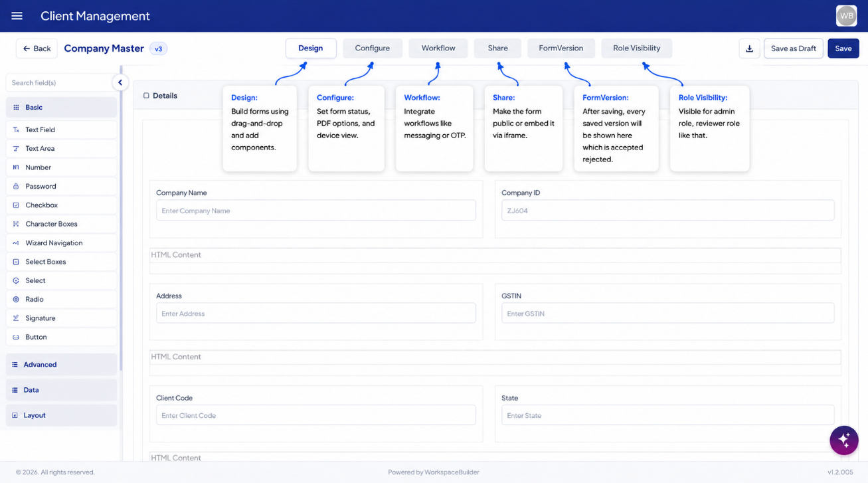The height and width of the screenshot is (483, 868).
Task: Expand the Layout components section
Action: pos(61,415)
